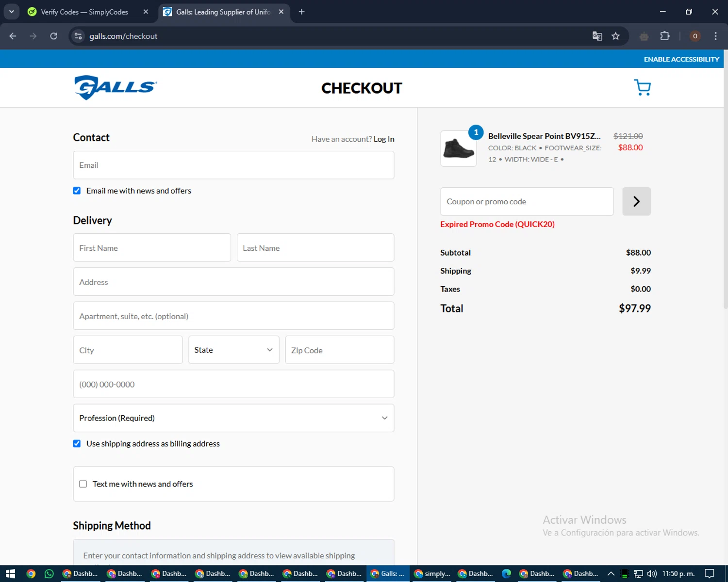Screen dimensions: 728x582
Task: Click the Email input field
Action: [x=233, y=165]
